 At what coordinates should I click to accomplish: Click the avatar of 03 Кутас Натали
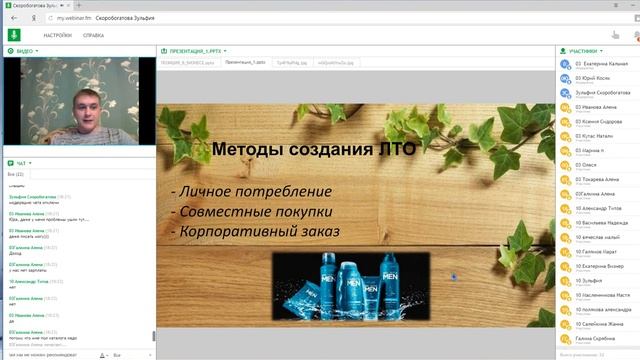click(x=565, y=136)
